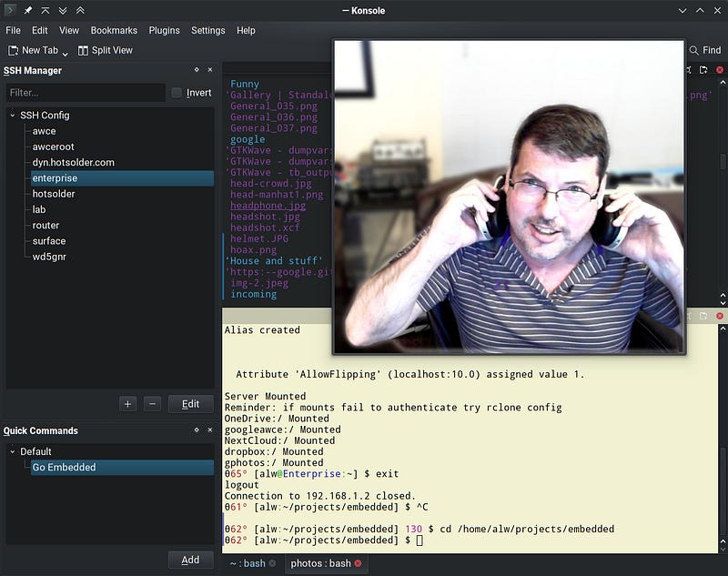Click the plus button to add SSH host
Screen dimensions: 728x576
click(128, 404)
